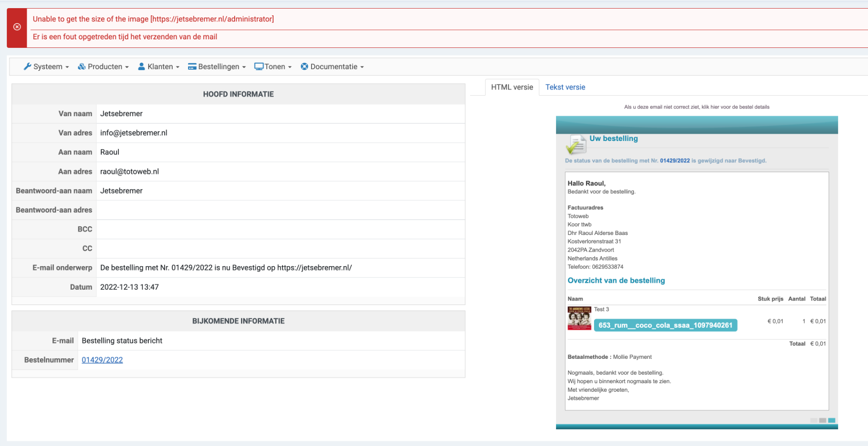Click the Aan naam value Raoul

point(110,152)
